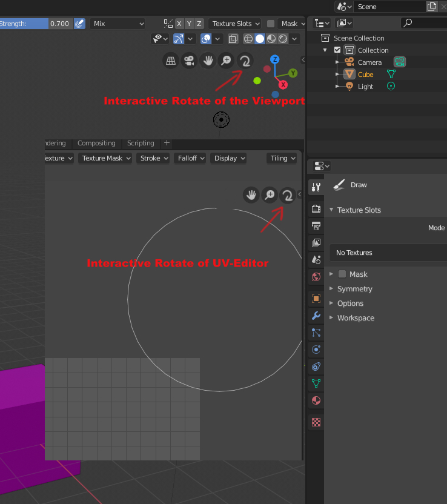Image resolution: width=447 pixels, height=504 pixels.
Task: Open the Texture properties checkerboard tab
Action: 316,422
